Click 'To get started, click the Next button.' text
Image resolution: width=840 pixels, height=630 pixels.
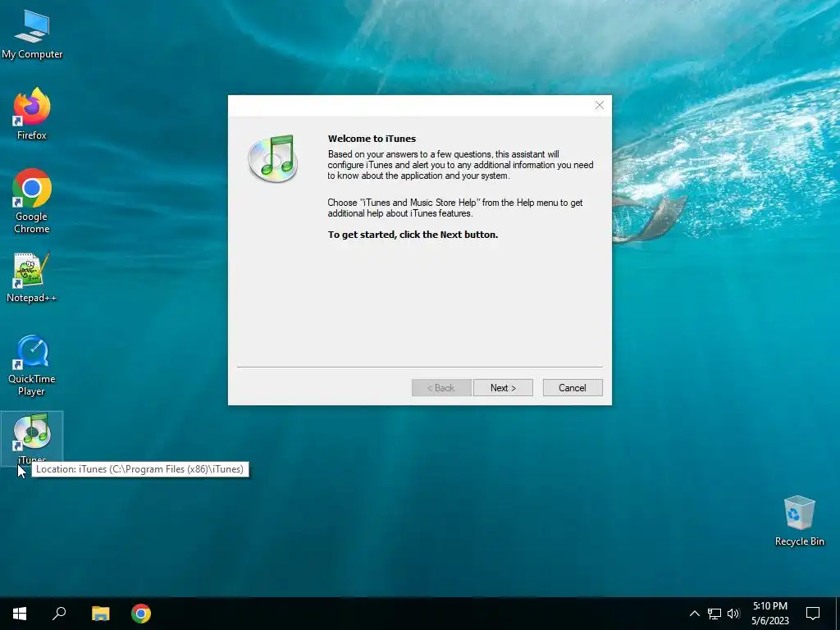(x=413, y=235)
